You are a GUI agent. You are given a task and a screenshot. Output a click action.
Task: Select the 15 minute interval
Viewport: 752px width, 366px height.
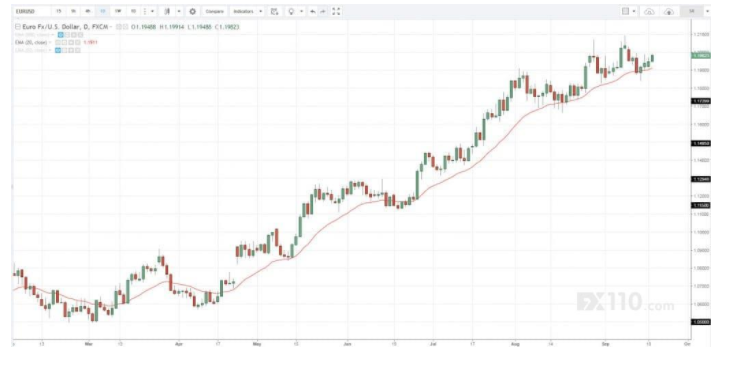tap(59, 11)
